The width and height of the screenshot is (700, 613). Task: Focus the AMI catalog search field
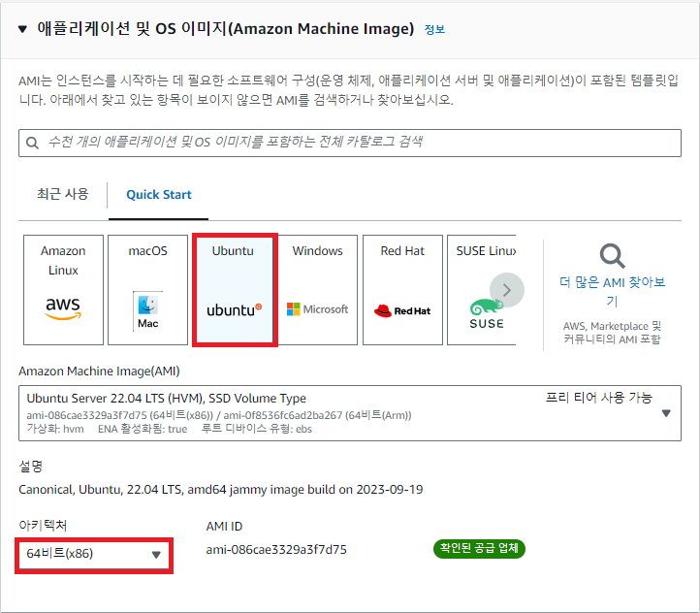(x=350, y=143)
